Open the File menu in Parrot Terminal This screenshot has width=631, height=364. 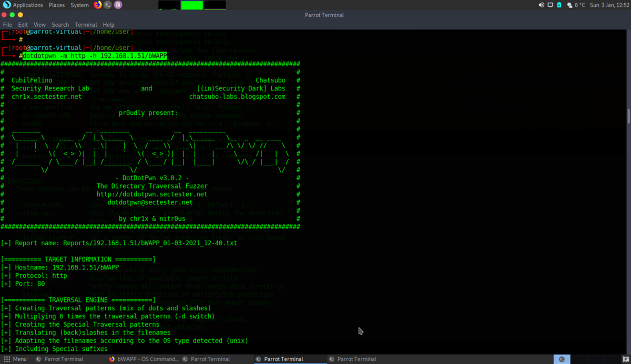(x=7, y=25)
